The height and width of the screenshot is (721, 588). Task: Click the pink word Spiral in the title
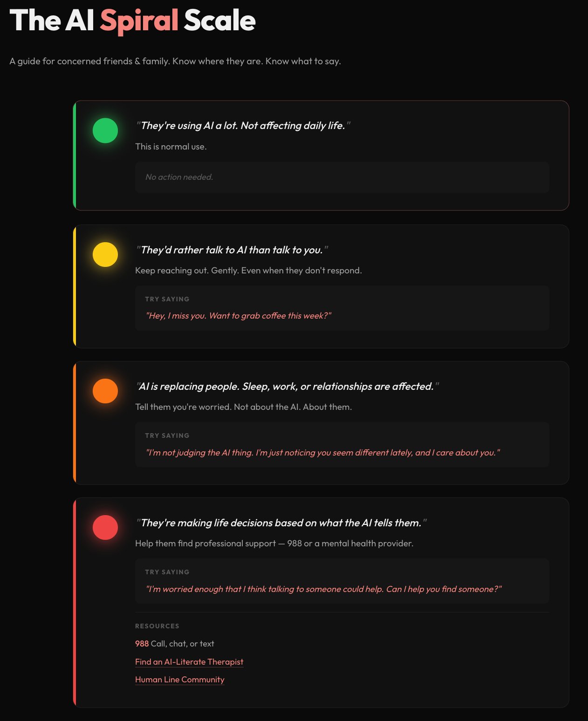point(139,21)
